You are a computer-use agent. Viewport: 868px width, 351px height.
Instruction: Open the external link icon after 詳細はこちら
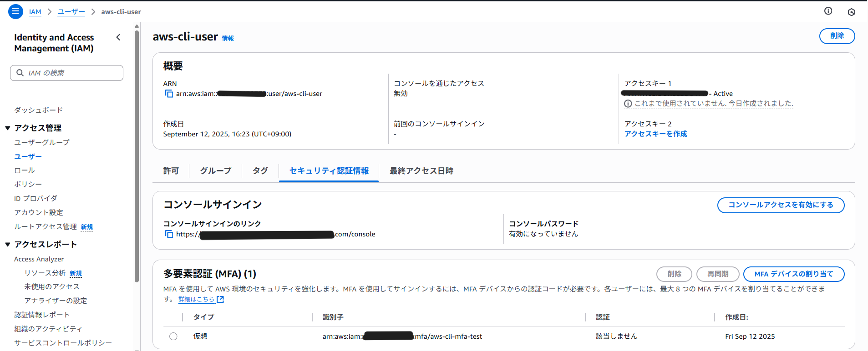[x=220, y=299]
